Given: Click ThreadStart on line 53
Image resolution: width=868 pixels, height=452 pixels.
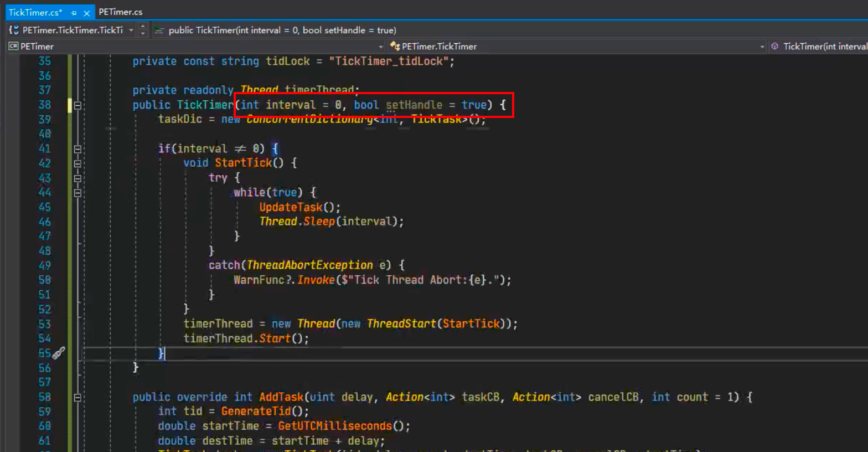Looking at the screenshot, I should click(401, 323).
